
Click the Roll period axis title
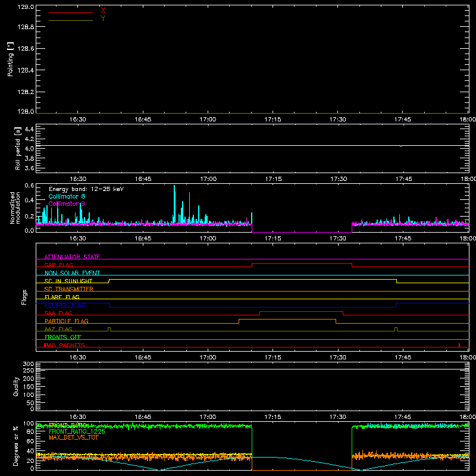coord(18,148)
